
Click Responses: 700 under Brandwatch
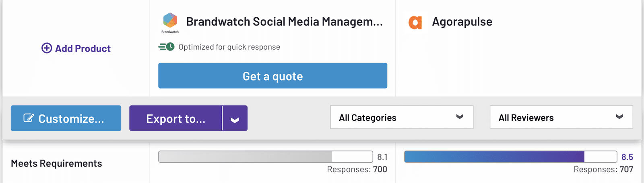coord(357,169)
